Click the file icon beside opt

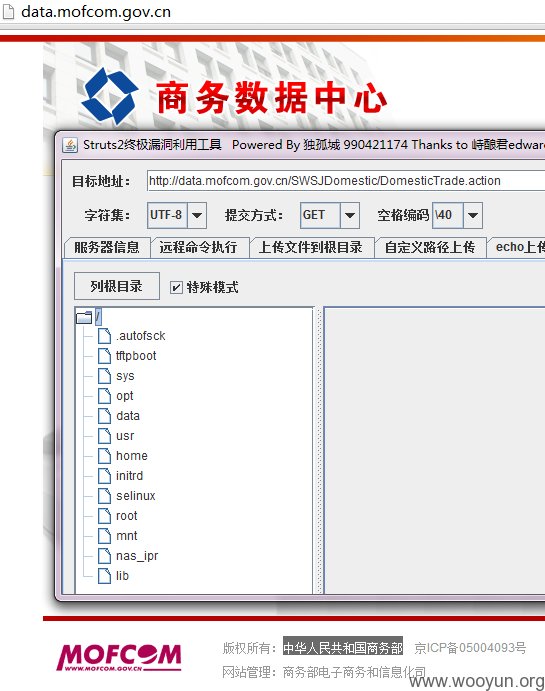tap(104, 396)
